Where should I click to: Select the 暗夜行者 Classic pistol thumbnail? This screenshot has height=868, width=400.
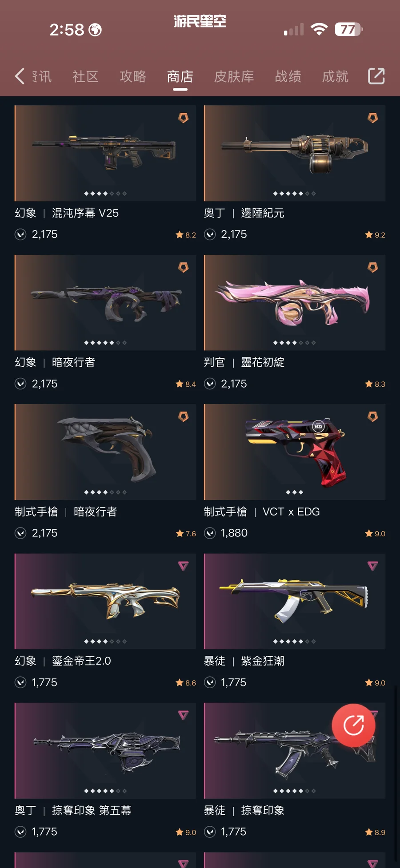click(105, 452)
